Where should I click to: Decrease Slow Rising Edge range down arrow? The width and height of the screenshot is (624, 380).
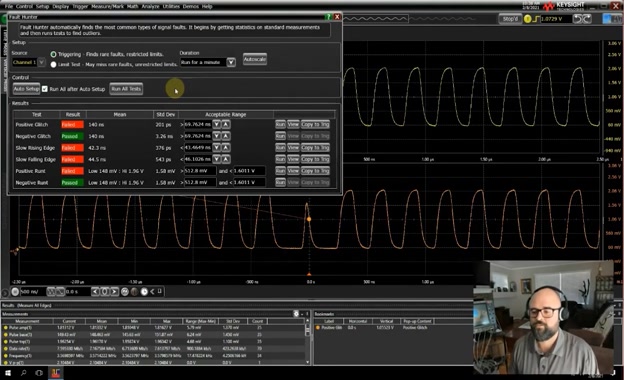pos(216,148)
